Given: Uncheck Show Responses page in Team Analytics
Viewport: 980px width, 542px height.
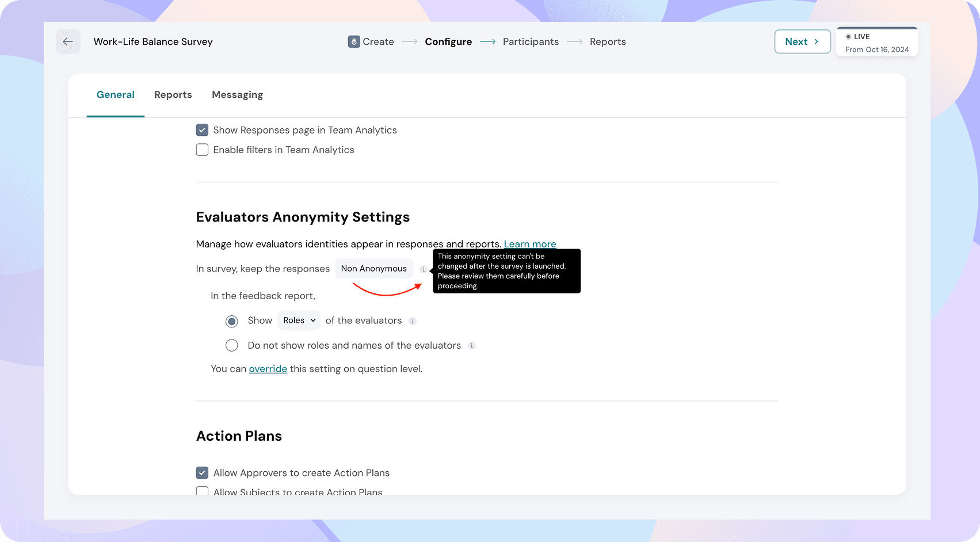Looking at the screenshot, I should pyautogui.click(x=202, y=130).
